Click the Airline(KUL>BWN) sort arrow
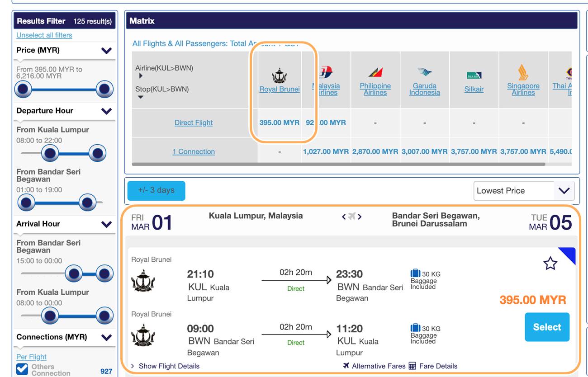 click(x=141, y=76)
